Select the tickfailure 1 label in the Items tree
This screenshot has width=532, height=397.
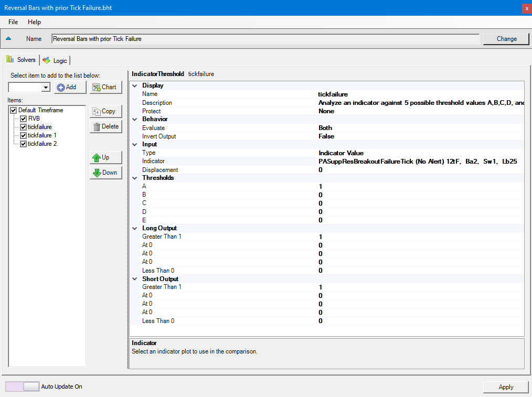(x=42, y=135)
